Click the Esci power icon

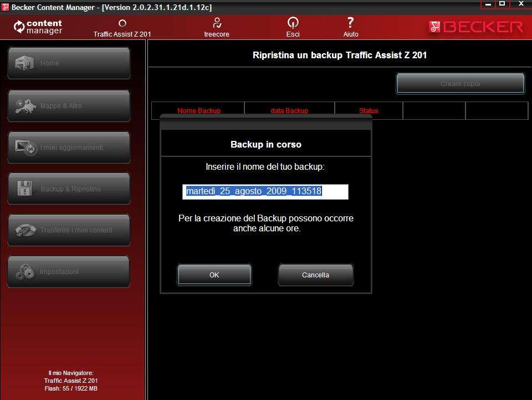[x=293, y=23]
